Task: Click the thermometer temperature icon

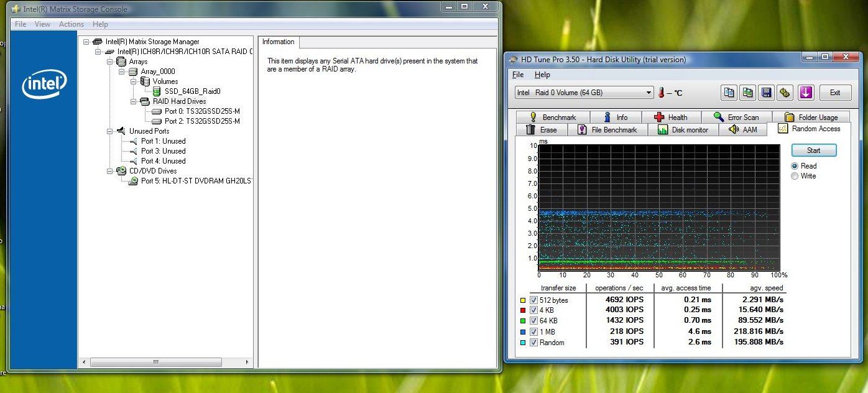Action: click(662, 93)
